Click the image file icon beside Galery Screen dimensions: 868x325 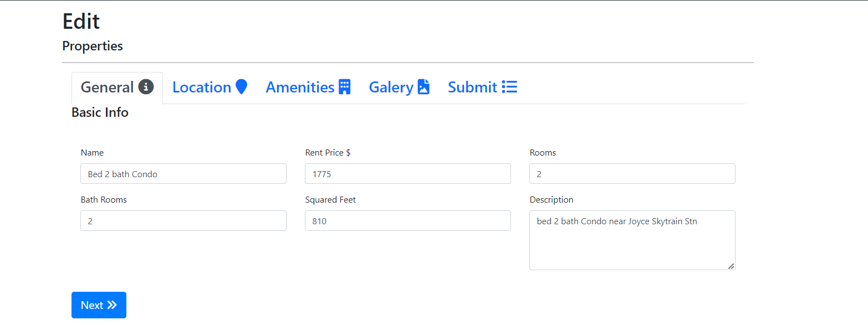tap(423, 87)
